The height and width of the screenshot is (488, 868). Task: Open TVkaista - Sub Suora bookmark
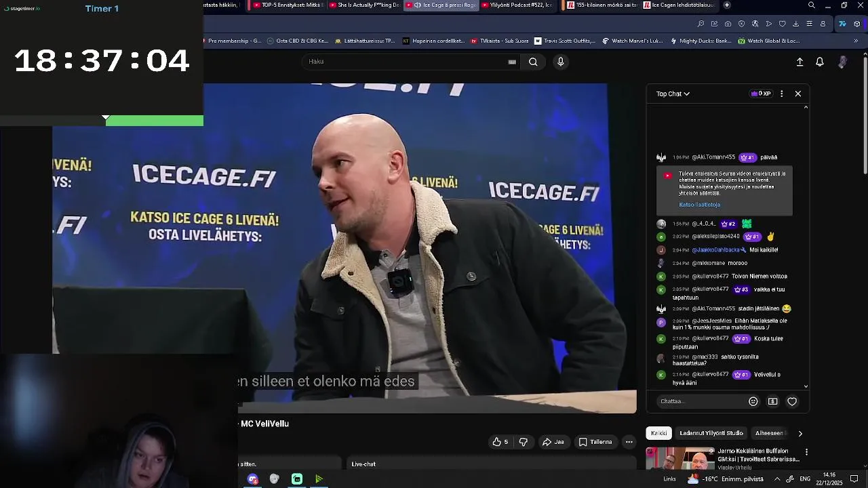[499, 41]
